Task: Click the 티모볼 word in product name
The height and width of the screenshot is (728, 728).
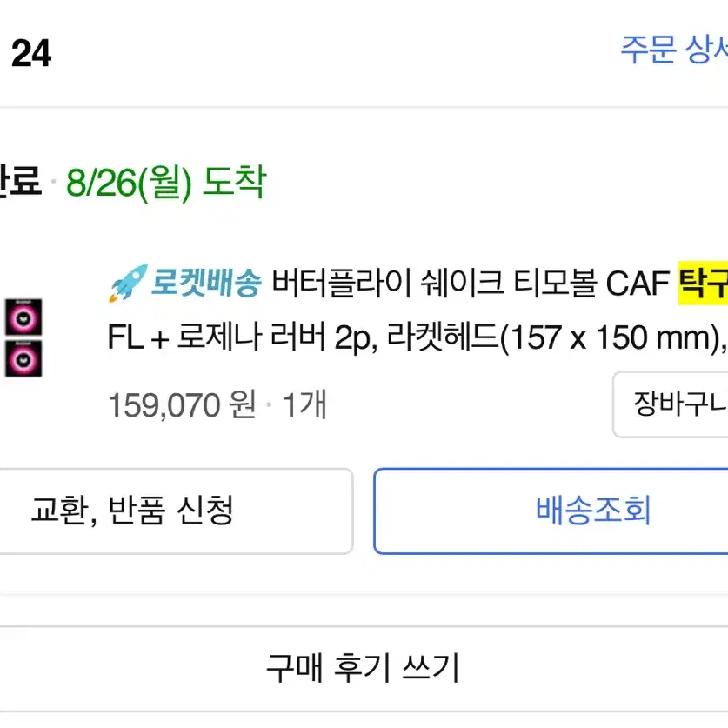Action: pyautogui.click(x=554, y=283)
